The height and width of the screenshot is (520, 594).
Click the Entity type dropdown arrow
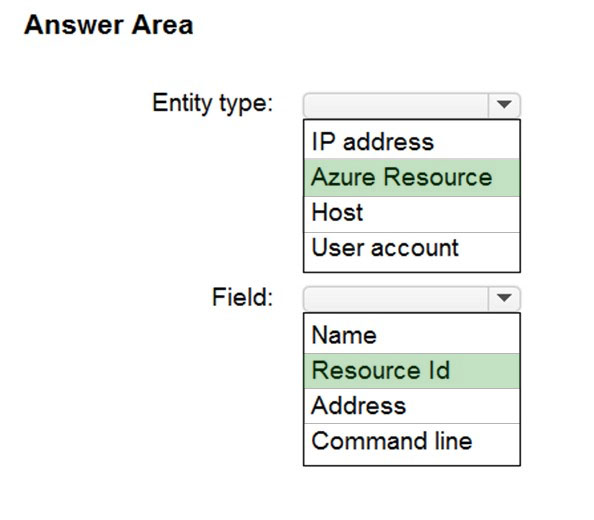point(504,105)
